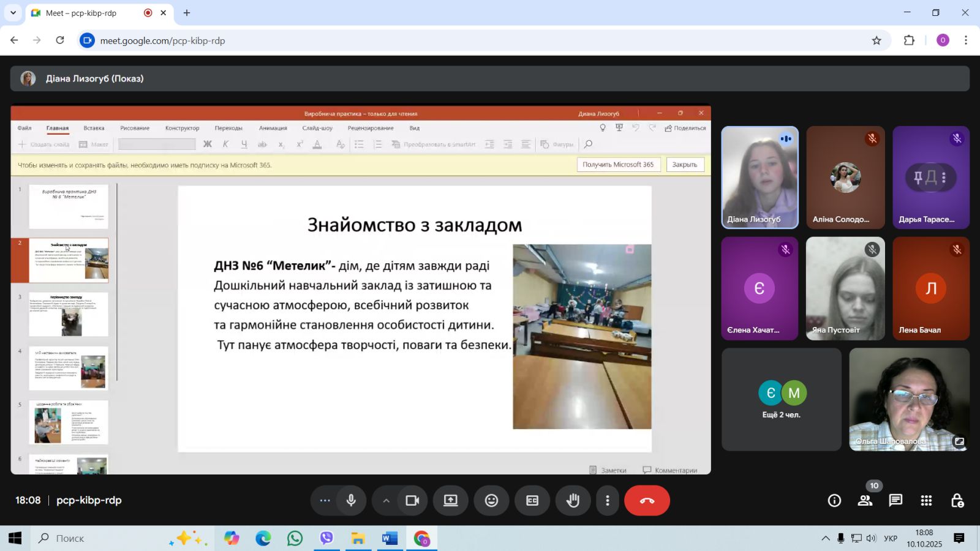Bookmark this page with star icon
This screenshot has height=551, width=980.
click(x=876, y=40)
